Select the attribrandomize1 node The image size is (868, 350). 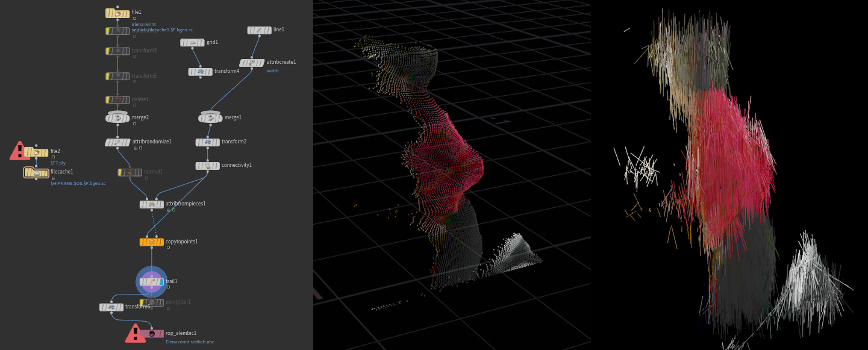point(117,142)
